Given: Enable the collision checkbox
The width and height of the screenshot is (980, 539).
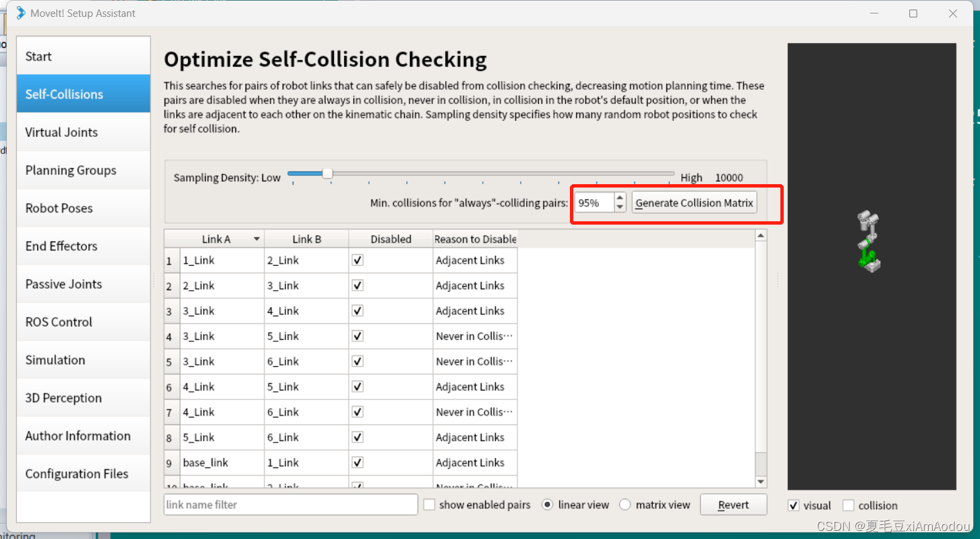Looking at the screenshot, I should [x=848, y=505].
